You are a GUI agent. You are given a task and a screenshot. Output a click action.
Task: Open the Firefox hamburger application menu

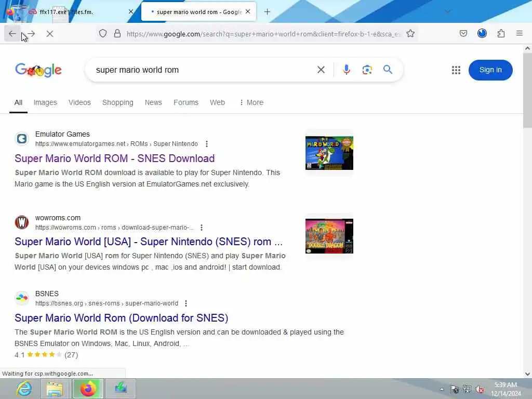click(x=520, y=33)
